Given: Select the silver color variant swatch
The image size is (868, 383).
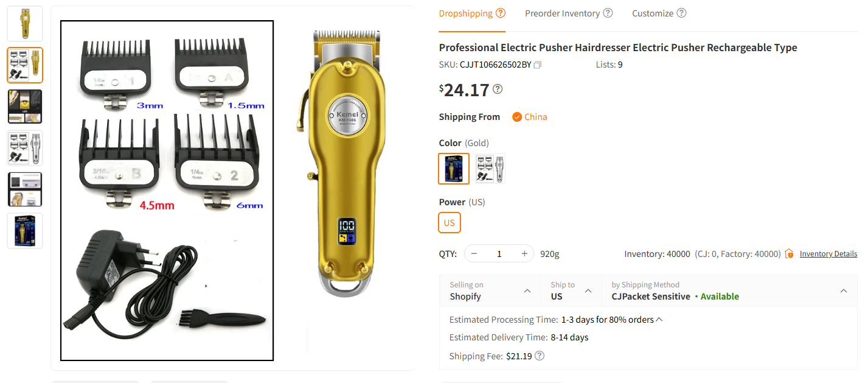Looking at the screenshot, I should click(x=490, y=169).
